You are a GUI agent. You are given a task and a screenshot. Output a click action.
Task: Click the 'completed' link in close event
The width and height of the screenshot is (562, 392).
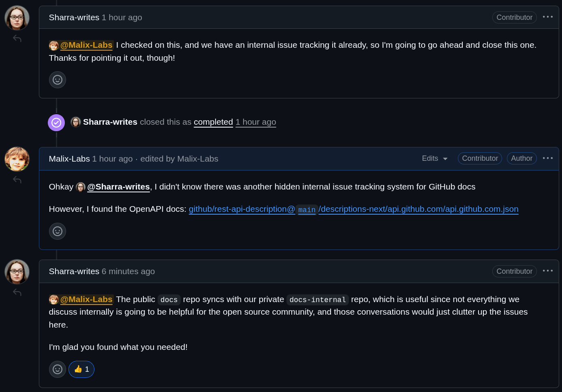(213, 122)
